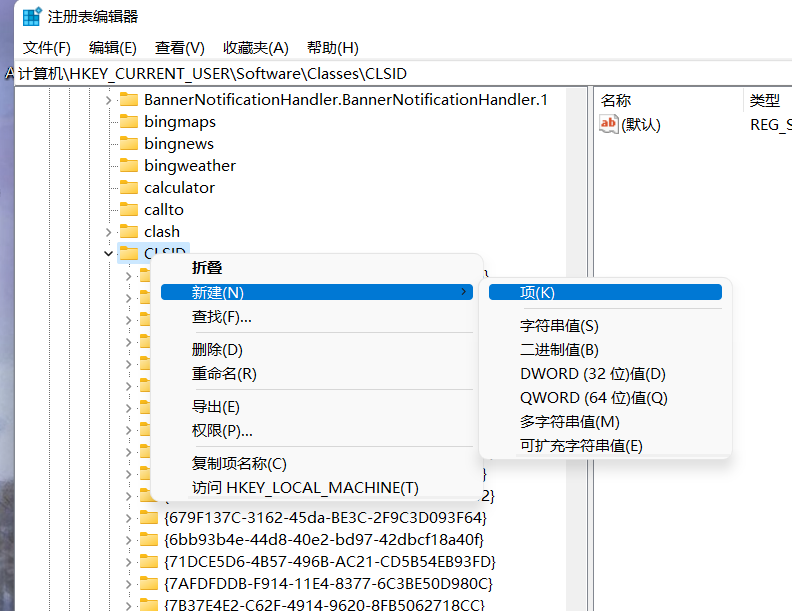Create a new 可扩充字符串值(E)
This screenshot has height=611, width=792.
605,446
